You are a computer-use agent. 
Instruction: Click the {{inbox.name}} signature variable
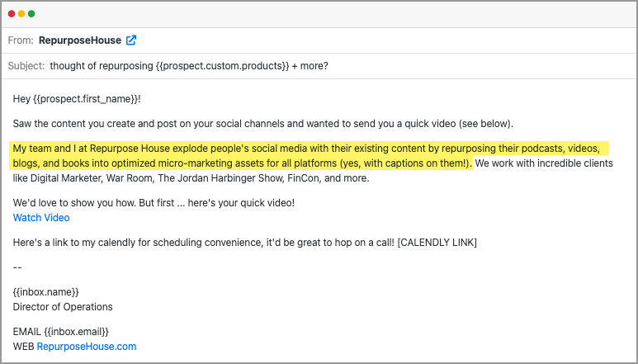tap(46, 291)
